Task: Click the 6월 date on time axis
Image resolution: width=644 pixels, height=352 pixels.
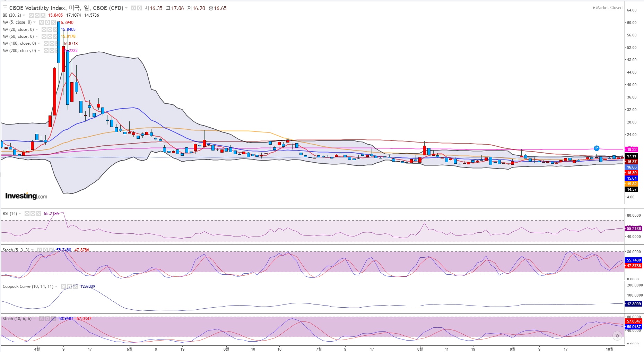Action: click(x=226, y=349)
